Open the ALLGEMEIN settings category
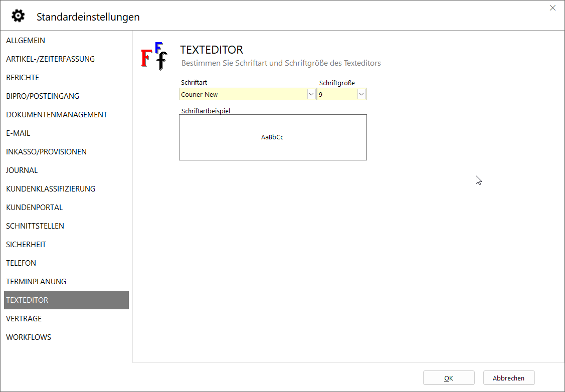Viewport: 565px width, 392px height. [26, 41]
